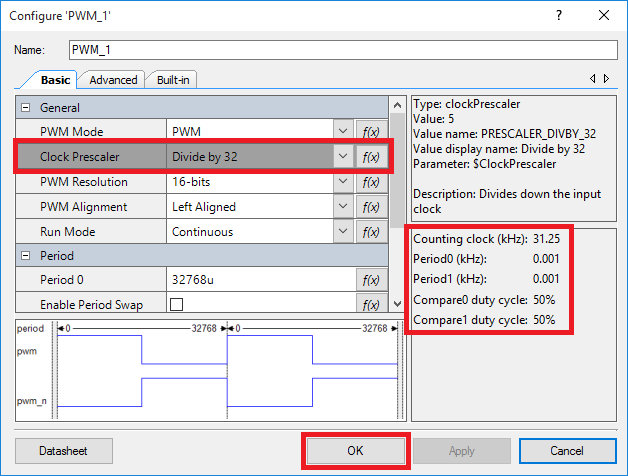This screenshot has height=476, width=628.
Task: Open f(x) expression for PWM Mode
Action: coord(372,131)
